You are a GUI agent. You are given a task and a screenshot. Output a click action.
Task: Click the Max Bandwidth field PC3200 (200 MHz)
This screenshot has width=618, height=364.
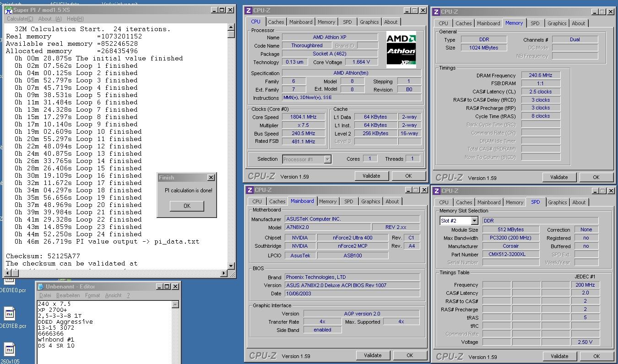tap(510, 238)
